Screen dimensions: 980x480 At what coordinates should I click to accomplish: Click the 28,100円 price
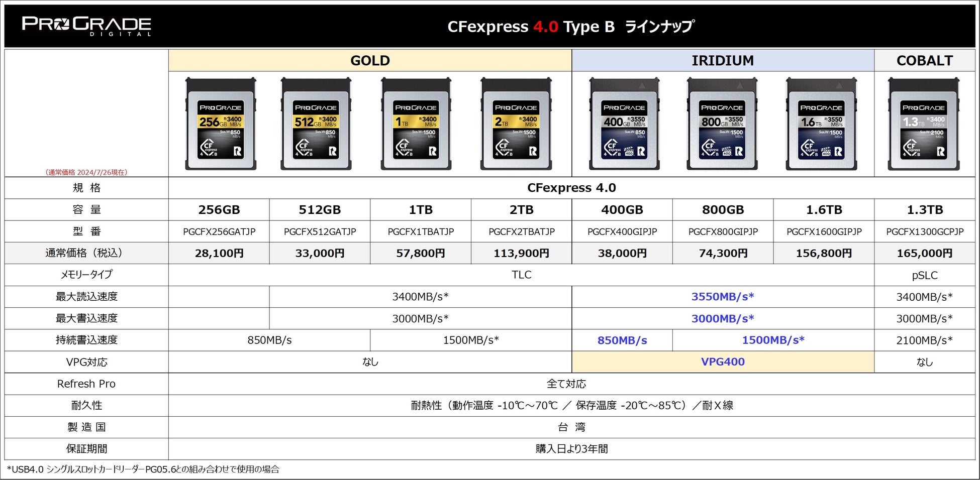pos(219,253)
